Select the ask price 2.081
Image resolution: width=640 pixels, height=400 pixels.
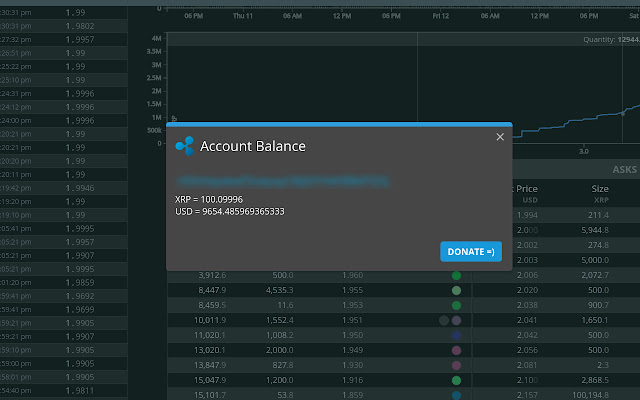coord(527,365)
